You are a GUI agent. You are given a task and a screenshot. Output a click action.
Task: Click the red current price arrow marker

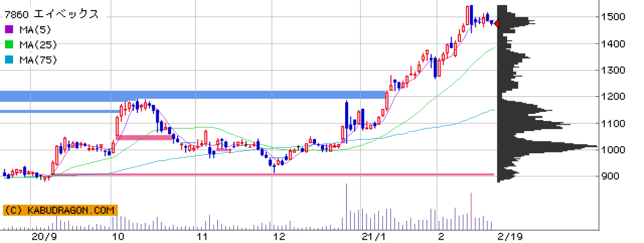[496, 23]
